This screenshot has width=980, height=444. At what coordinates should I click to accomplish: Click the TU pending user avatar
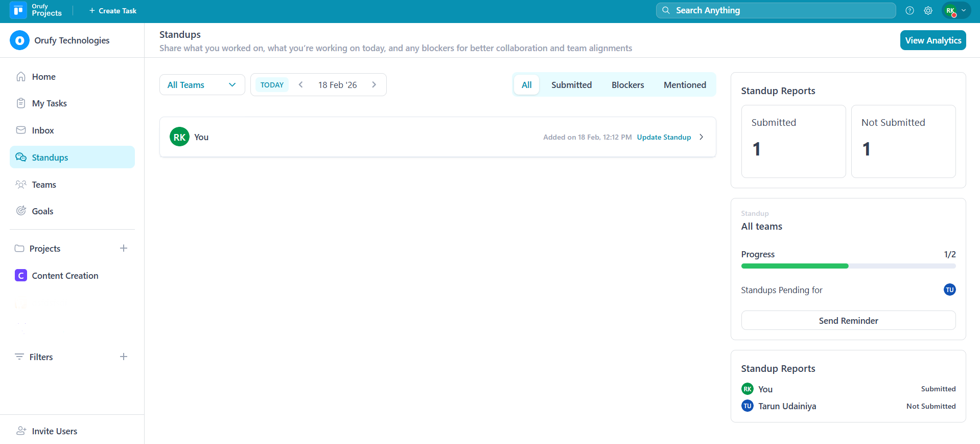(x=949, y=290)
